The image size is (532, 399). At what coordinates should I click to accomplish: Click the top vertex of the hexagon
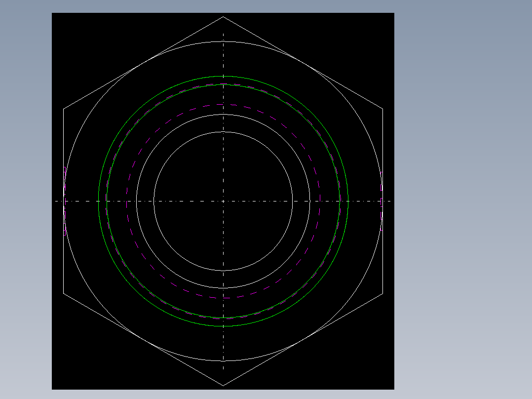click(224, 16)
